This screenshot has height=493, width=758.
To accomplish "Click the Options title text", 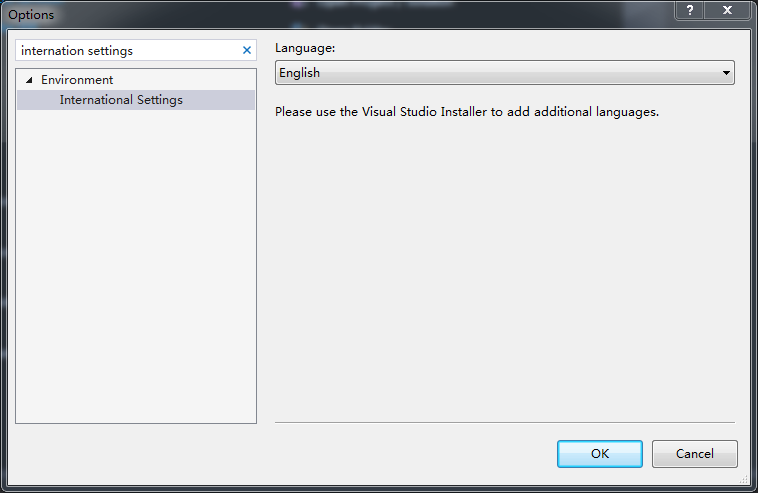I will [31, 15].
